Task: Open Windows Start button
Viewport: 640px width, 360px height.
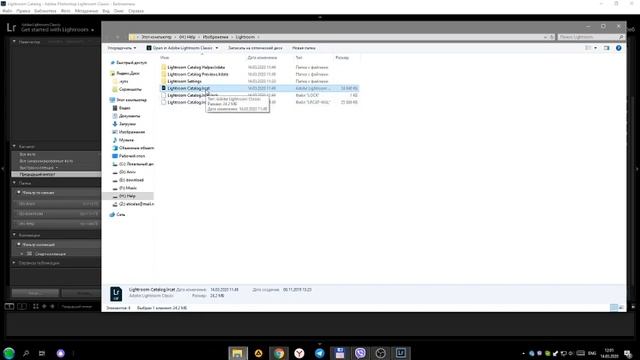Action: click(x=9, y=353)
